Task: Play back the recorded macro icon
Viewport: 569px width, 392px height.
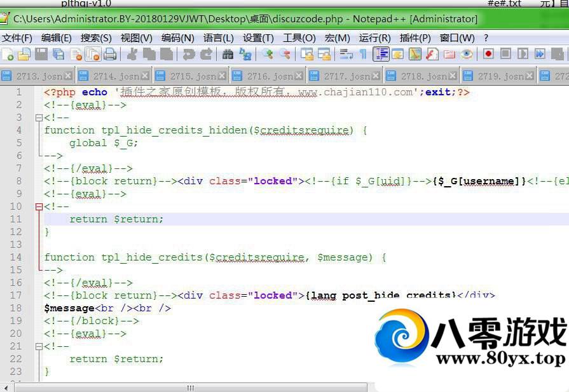Action: pyautogui.click(x=523, y=55)
